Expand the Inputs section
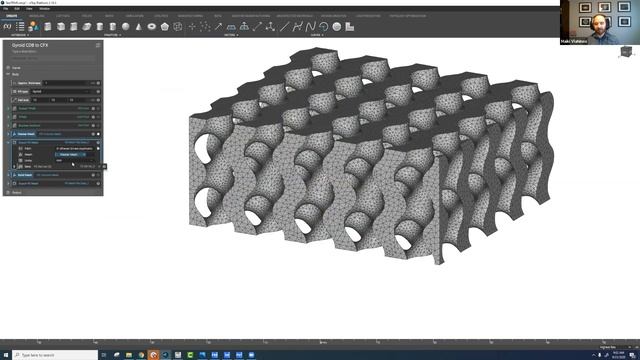Screen dimensions: 640x360 coord(8,68)
